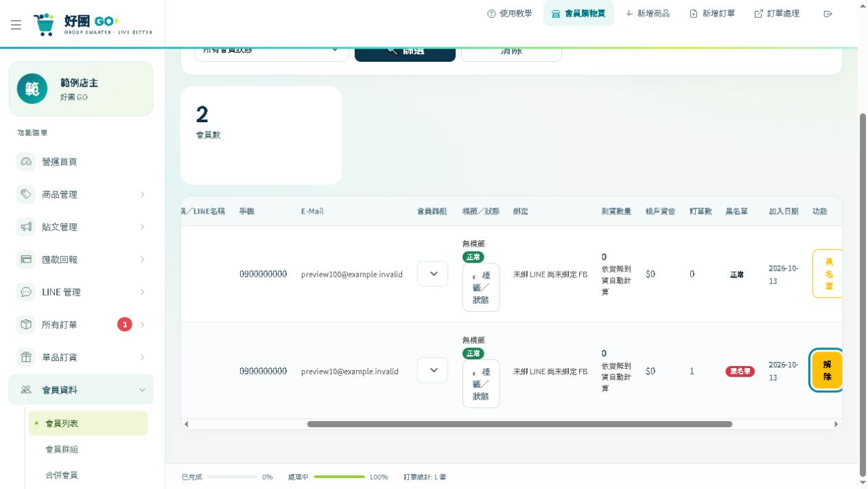The image size is (868, 489).
Task: Click 正常 blacklist status in preview100 row
Action: 736,274
